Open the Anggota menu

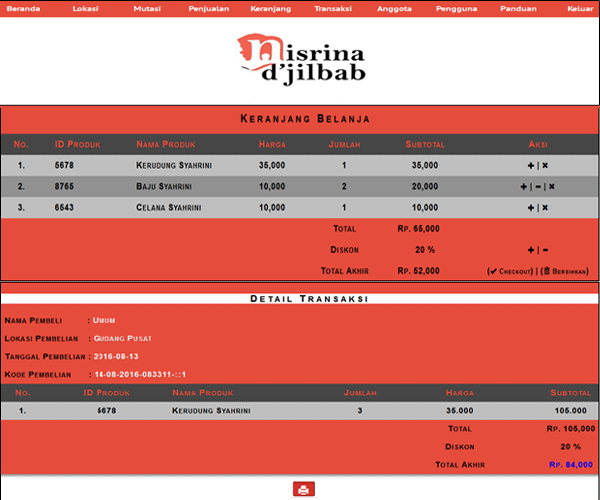pos(394,8)
